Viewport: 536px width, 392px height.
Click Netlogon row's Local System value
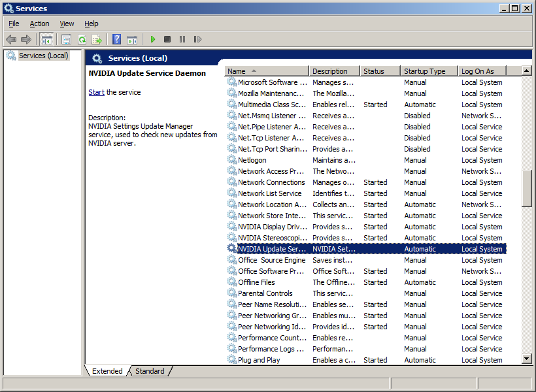[x=482, y=160]
